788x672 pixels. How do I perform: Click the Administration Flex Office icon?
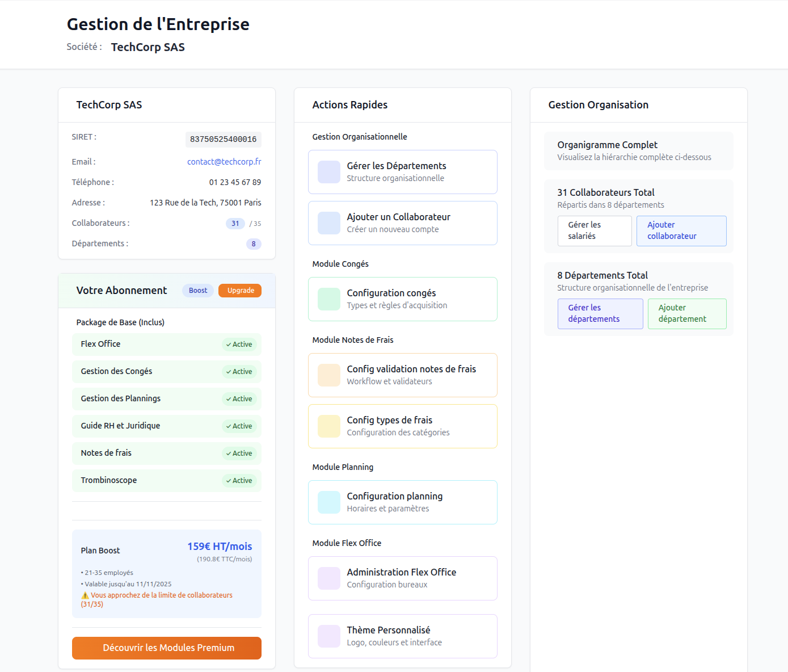tap(328, 578)
